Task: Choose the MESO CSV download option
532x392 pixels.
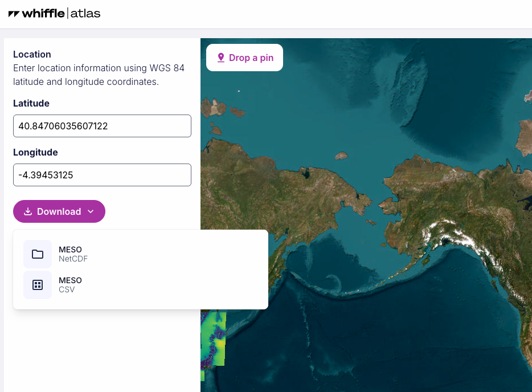Action: [x=70, y=285]
